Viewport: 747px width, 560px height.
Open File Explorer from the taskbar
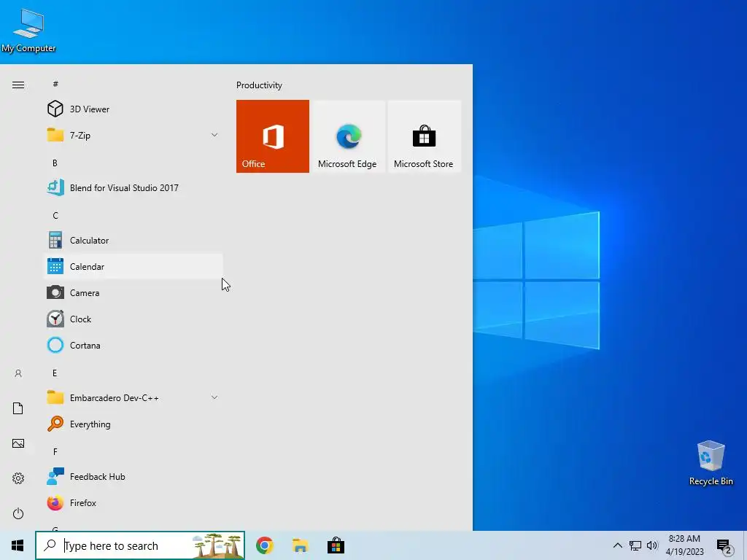click(300, 545)
